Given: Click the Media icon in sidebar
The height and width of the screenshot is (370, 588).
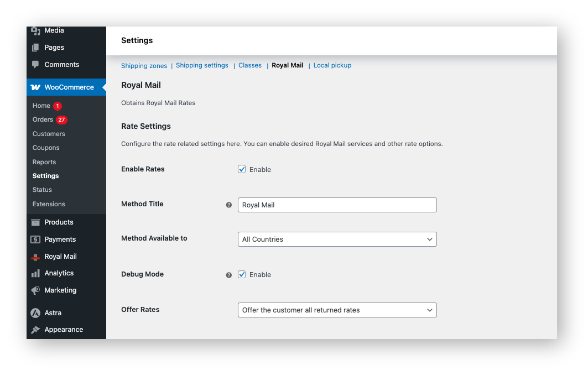Looking at the screenshot, I should (x=35, y=31).
